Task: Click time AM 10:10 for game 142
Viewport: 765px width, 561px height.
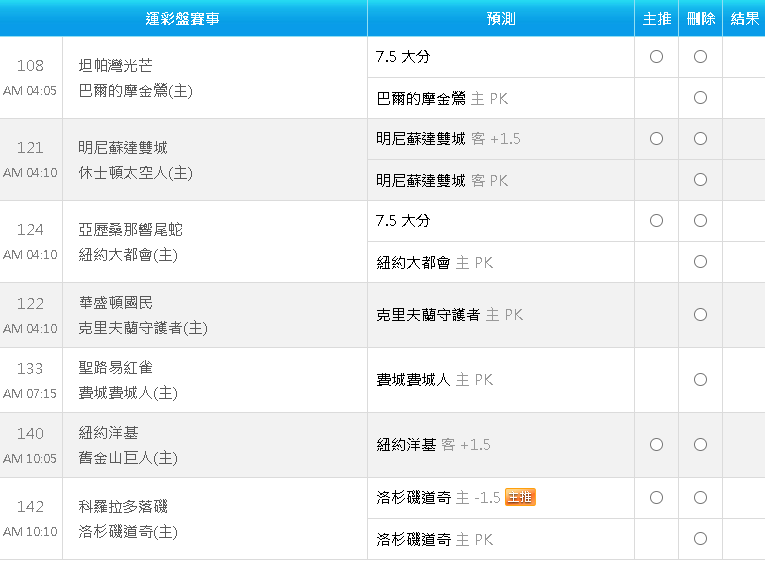Action: tap(30, 532)
